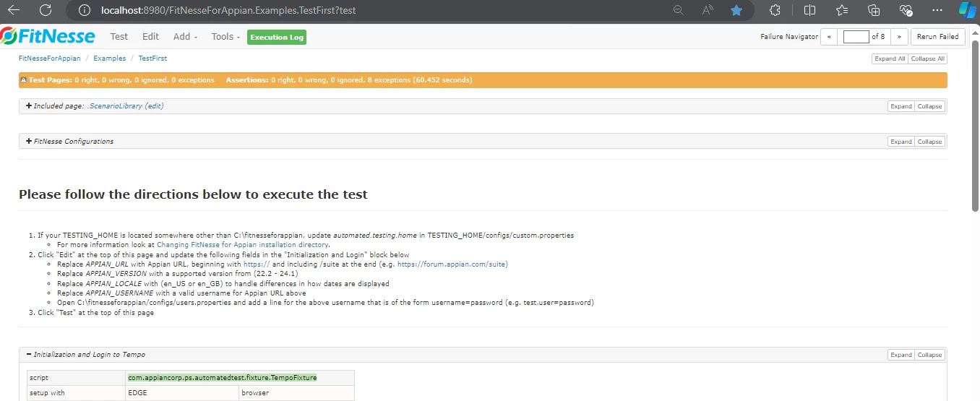Open https://forum.appian.com/suite link
The width and height of the screenshot is (980, 401).
tap(452, 264)
